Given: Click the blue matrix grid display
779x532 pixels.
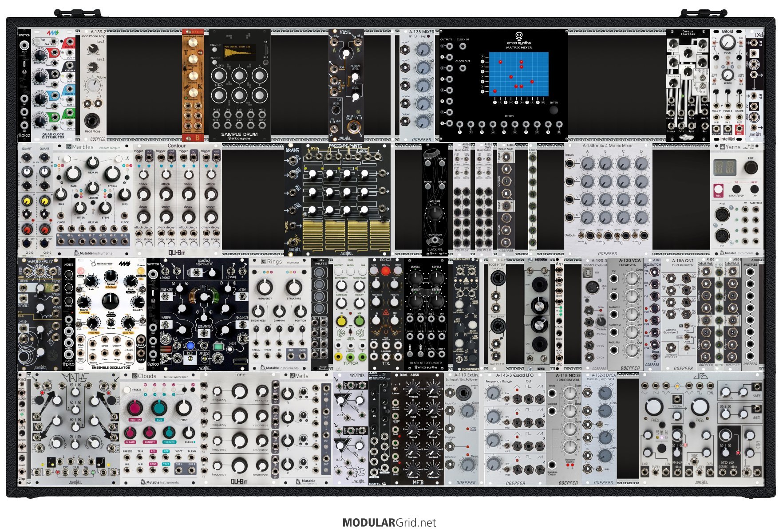Looking at the screenshot, I should coord(518,74).
